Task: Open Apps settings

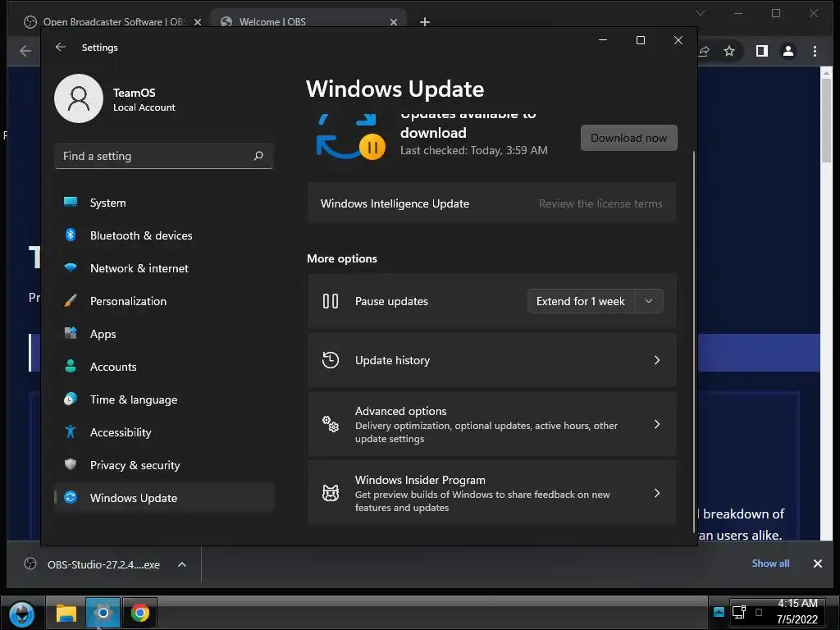Action: pos(164,334)
